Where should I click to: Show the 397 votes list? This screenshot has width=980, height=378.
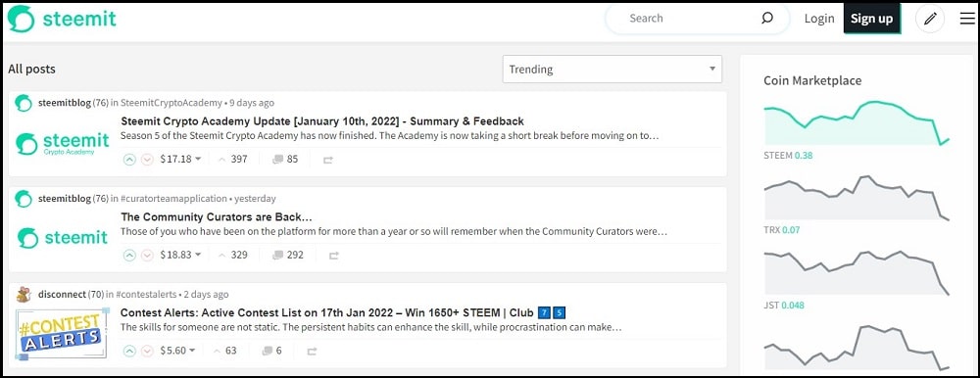tap(232, 160)
